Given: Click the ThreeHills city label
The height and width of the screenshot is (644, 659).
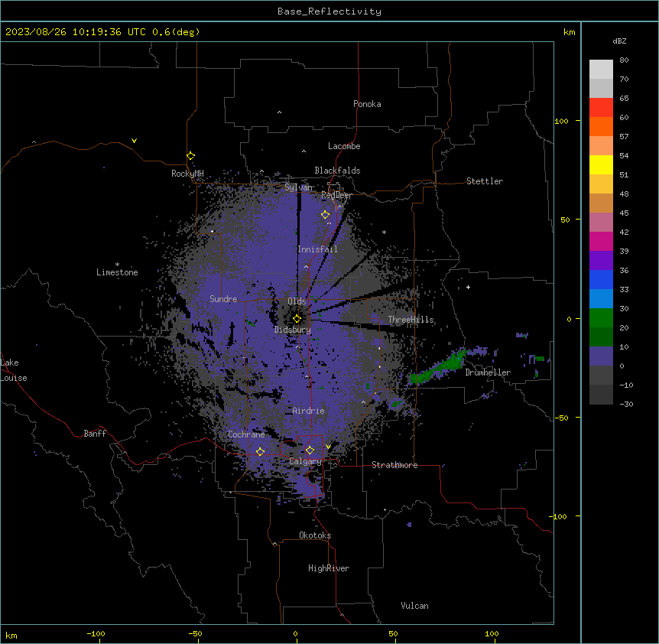Looking at the screenshot, I should tap(411, 320).
